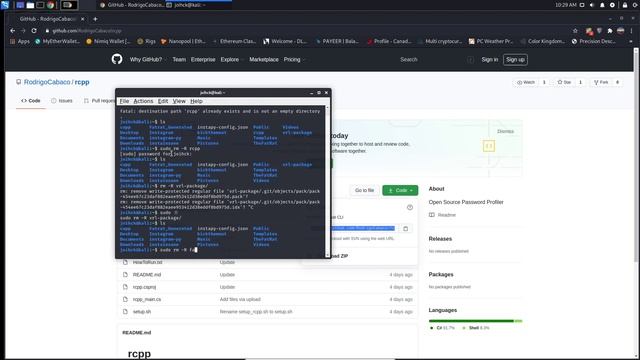
Task: Reload the GitHub page
Action: 34,31
